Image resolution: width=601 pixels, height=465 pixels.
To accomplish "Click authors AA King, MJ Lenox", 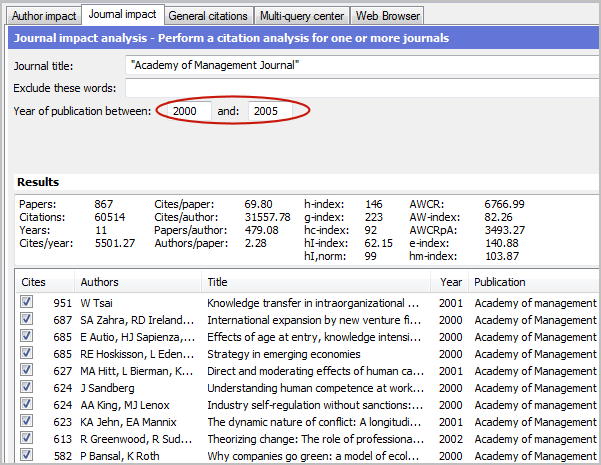I will (x=125, y=405).
